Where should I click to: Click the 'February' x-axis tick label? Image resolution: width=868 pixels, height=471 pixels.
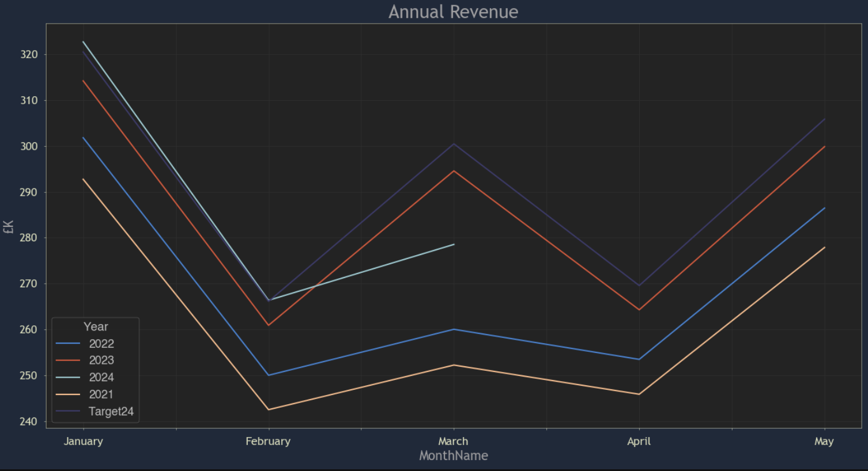[268, 441]
